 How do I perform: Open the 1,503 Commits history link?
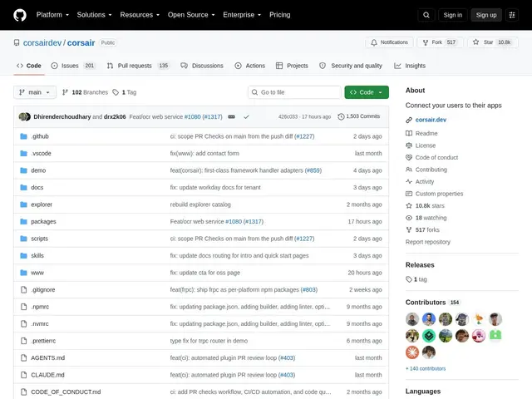tap(359, 116)
